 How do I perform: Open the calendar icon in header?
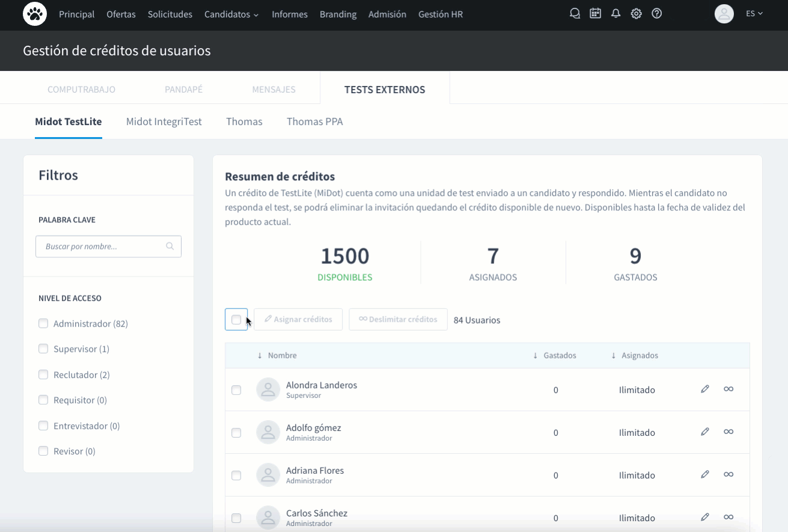[595, 13]
